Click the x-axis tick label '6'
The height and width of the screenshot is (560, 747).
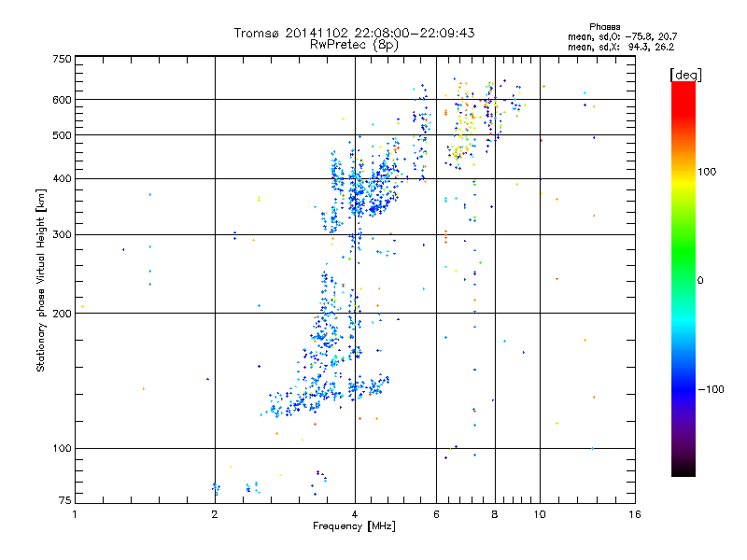(436, 514)
